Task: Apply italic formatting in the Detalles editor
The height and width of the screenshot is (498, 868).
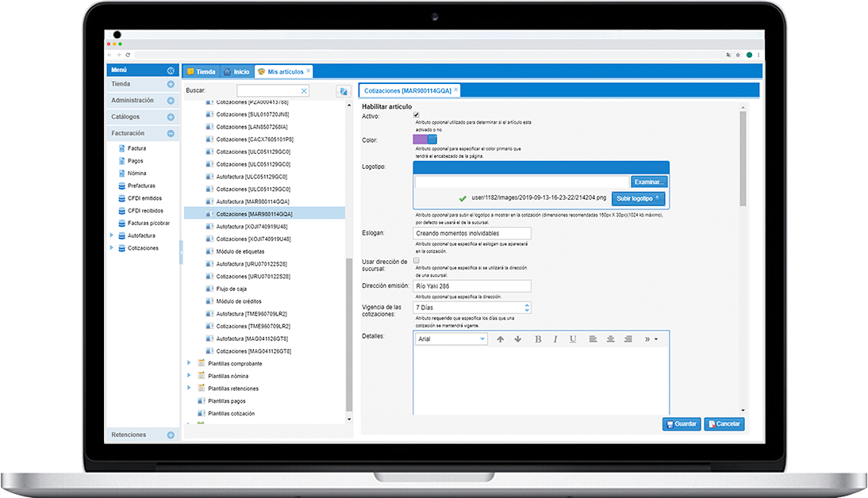Action: [x=555, y=339]
